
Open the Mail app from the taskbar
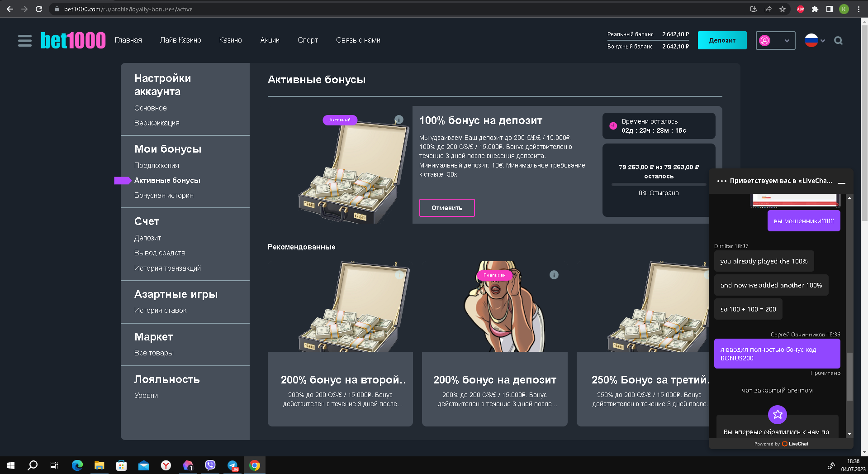coord(144,465)
